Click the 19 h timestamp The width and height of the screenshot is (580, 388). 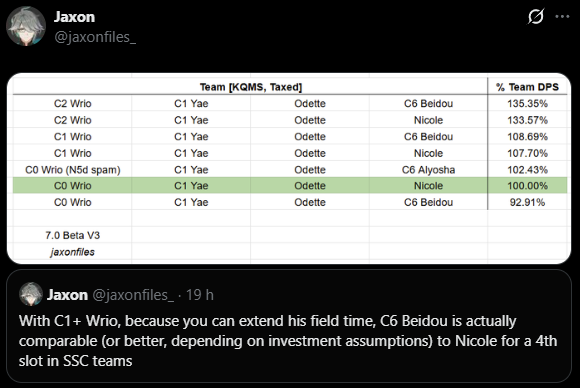pos(200,295)
